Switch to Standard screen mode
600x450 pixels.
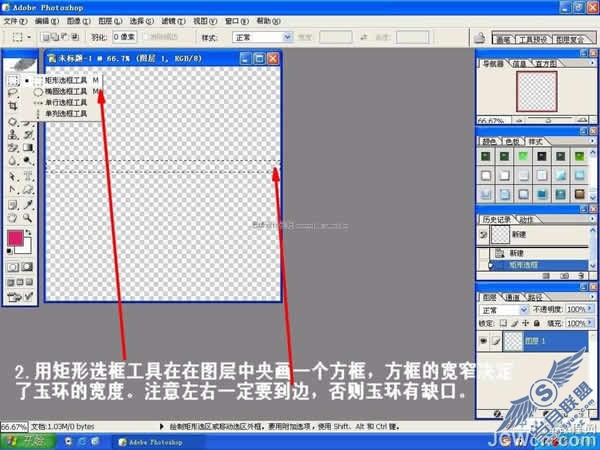point(11,282)
